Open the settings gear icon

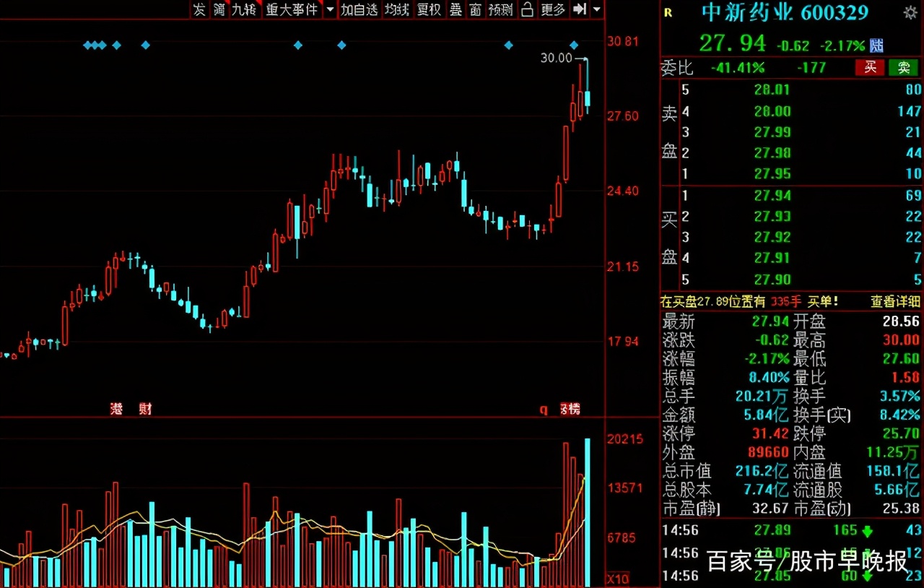911,11
